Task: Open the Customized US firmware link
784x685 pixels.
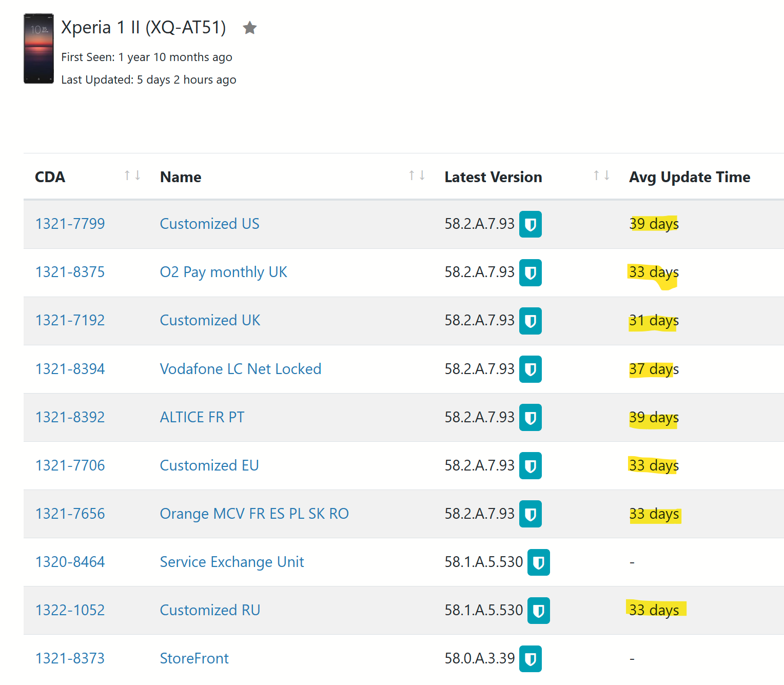Action: click(209, 224)
